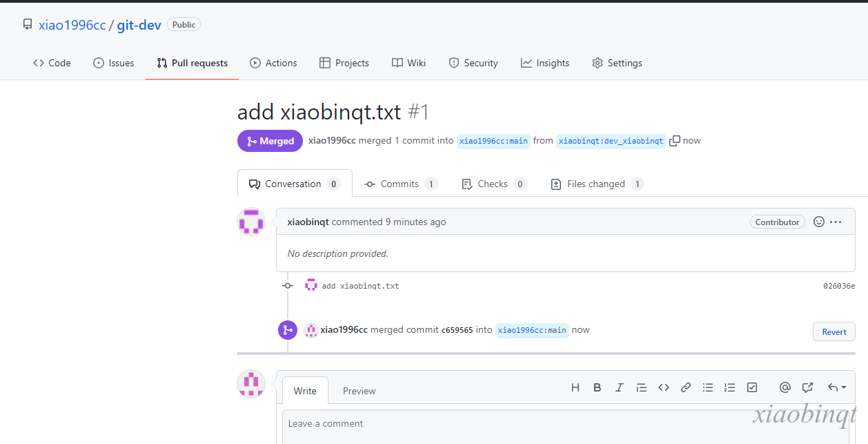Open the Checks tab
Screen dimensions: 868x444
(x=493, y=184)
